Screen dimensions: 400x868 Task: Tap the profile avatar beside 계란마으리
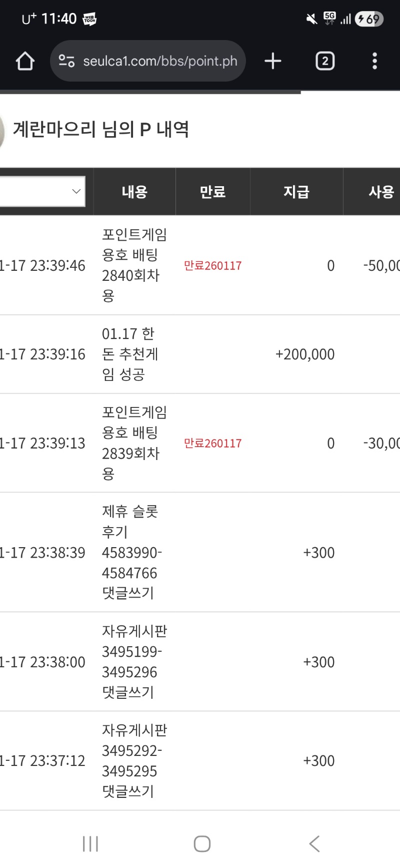tap(2, 131)
